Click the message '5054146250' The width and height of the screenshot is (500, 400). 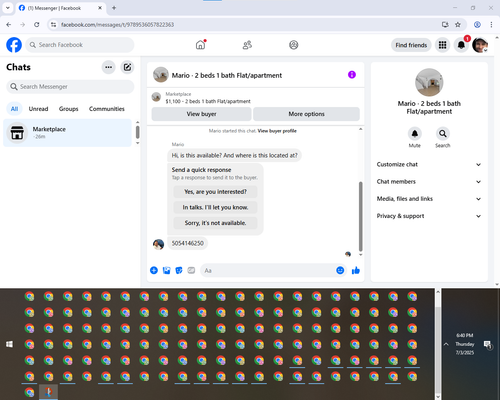click(187, 243)
